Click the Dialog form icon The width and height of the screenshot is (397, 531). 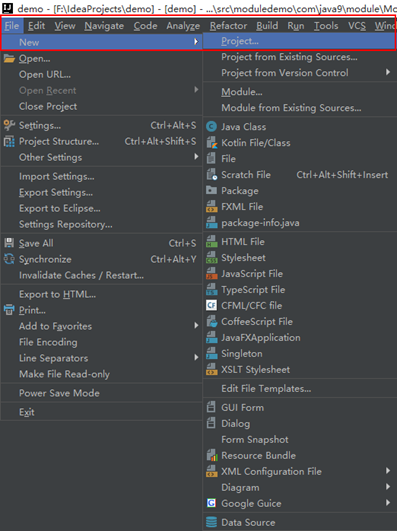pyautogui.click(x=211, y=423)
